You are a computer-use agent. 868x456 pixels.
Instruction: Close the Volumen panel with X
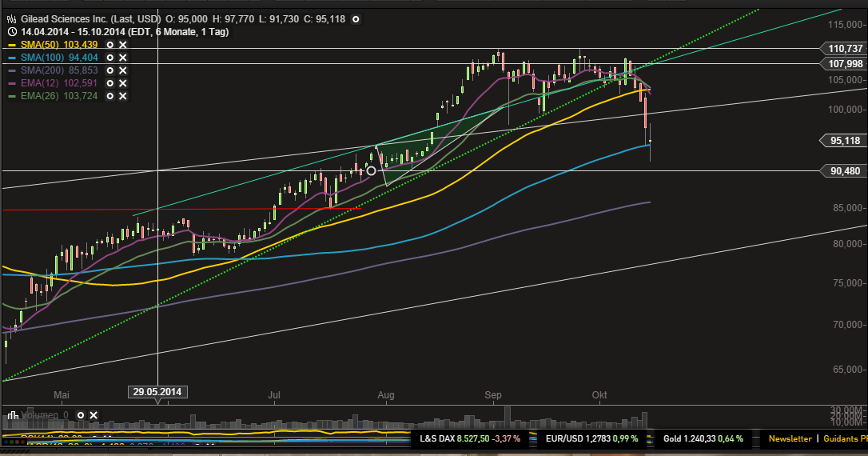click(94, 415)
